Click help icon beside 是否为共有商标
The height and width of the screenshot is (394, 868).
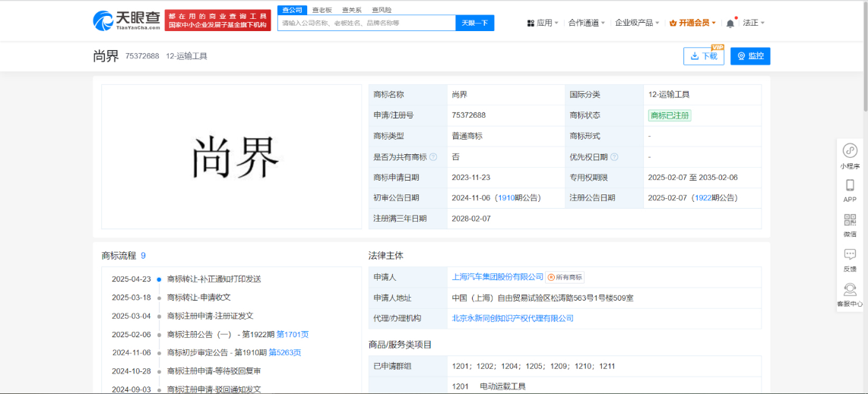(x=433, y=157)
